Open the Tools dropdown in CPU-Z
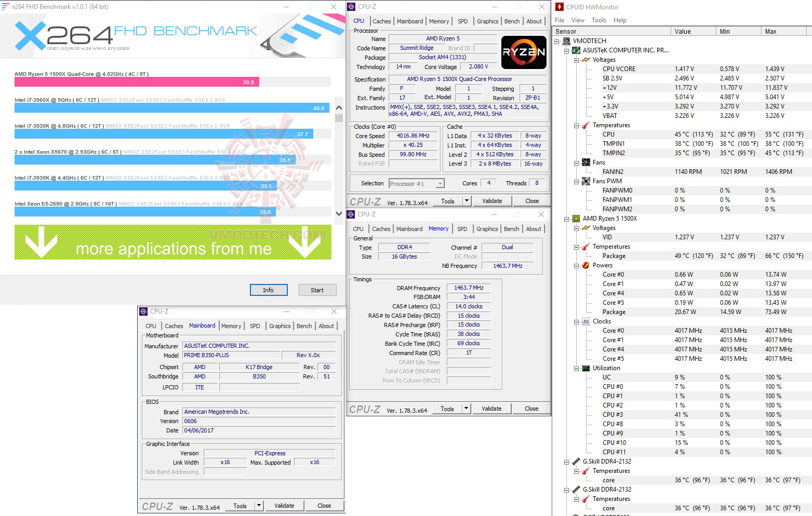The width and height of the screenshot is (812, 516). pos(466,200)
